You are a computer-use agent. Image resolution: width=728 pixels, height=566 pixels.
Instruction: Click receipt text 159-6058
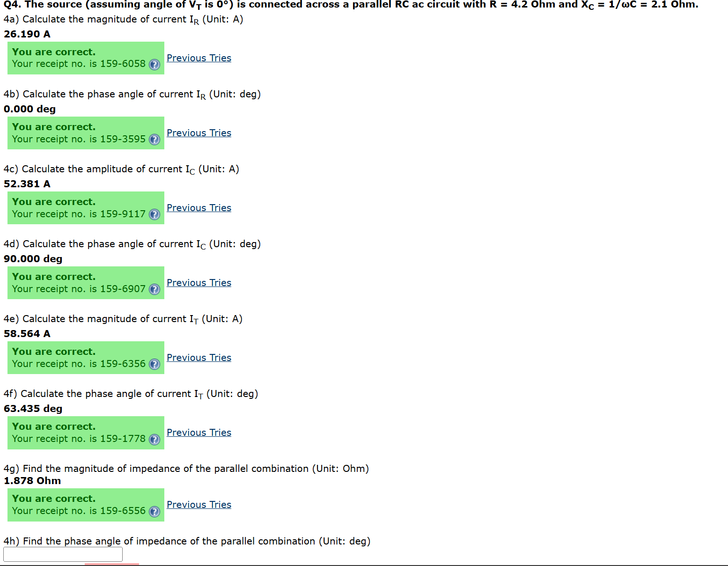point(79,64)
